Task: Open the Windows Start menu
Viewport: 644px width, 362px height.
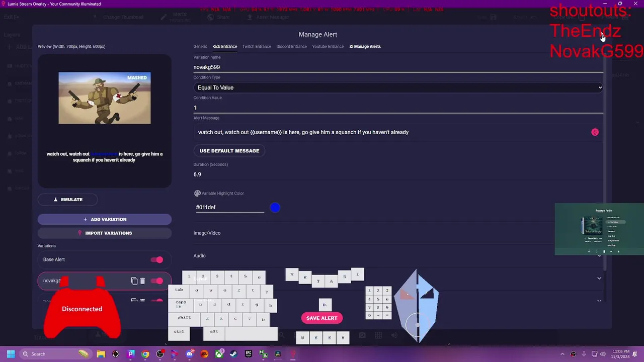Action: (x=11, y=354)
